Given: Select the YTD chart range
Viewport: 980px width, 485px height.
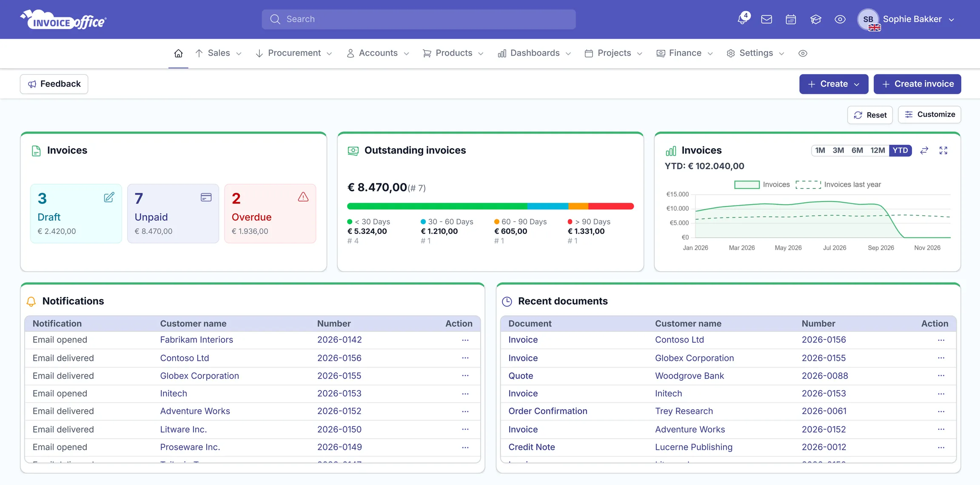Looking at the screenshot, I should (x=900, y=150).
